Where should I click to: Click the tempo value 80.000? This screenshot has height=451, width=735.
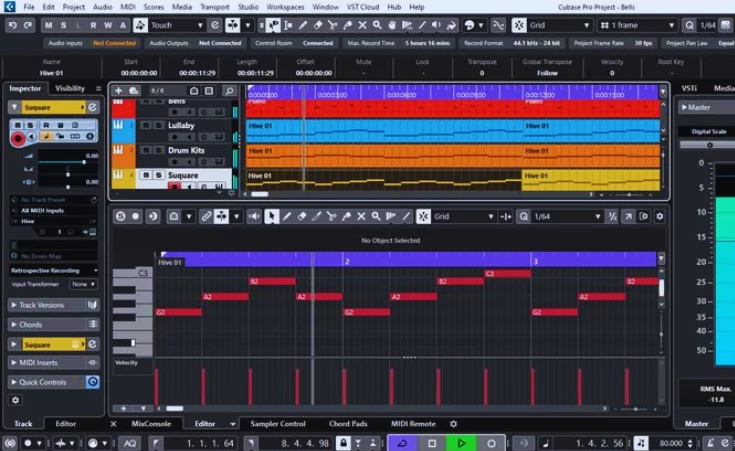pyautogui.click(x=670, y=443)
